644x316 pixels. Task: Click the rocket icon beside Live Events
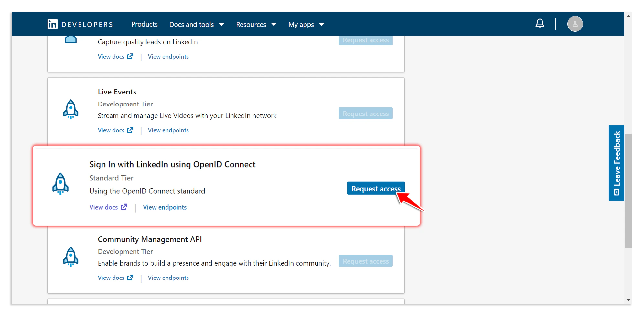(70, 110)
